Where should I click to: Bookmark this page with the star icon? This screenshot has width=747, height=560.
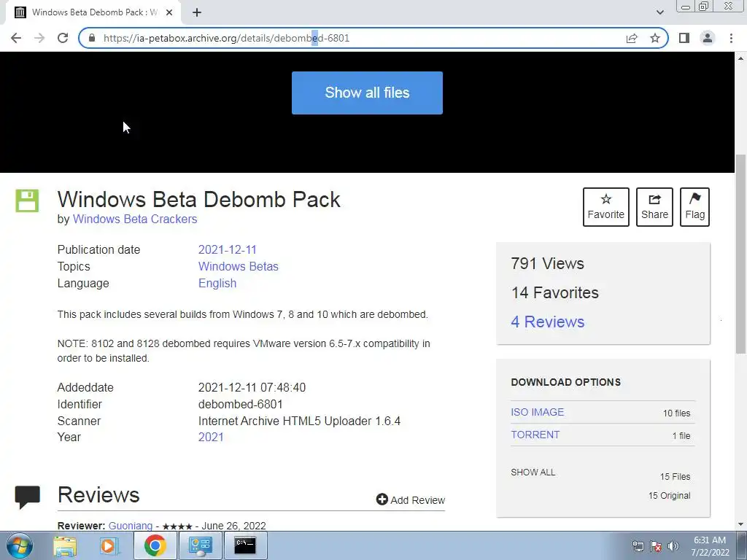(x=655, y=38)
